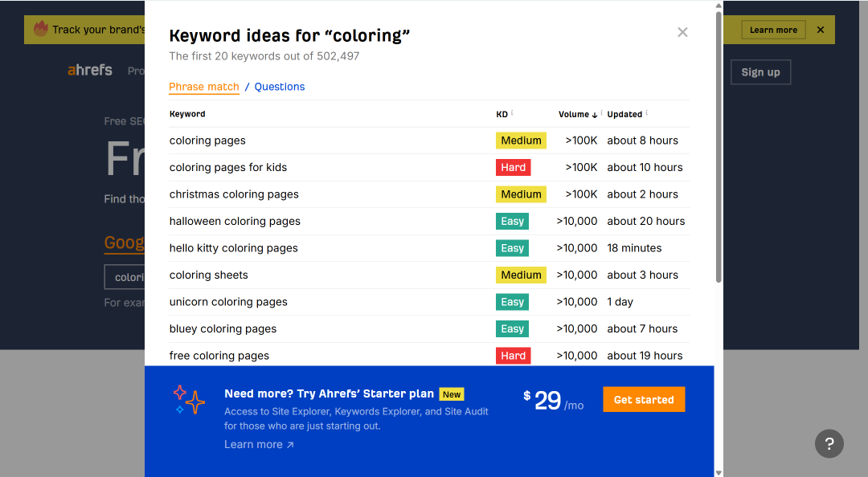Click the Keyword column header

pos(187,114)
